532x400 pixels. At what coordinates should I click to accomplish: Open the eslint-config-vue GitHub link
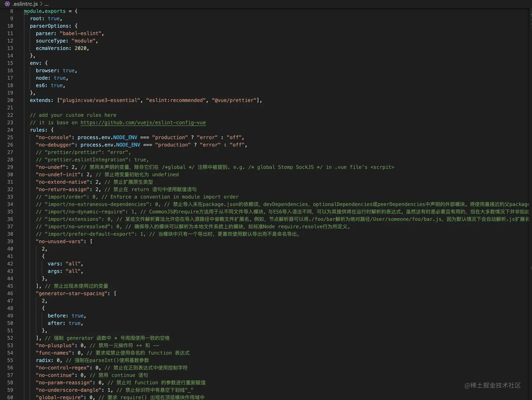tap(143, 122)
